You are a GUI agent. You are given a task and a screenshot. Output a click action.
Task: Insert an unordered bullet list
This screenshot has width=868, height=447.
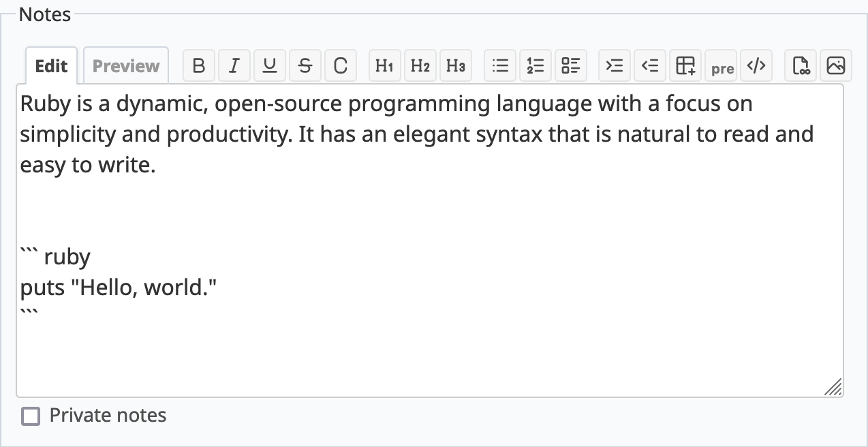tap(500, 65)
